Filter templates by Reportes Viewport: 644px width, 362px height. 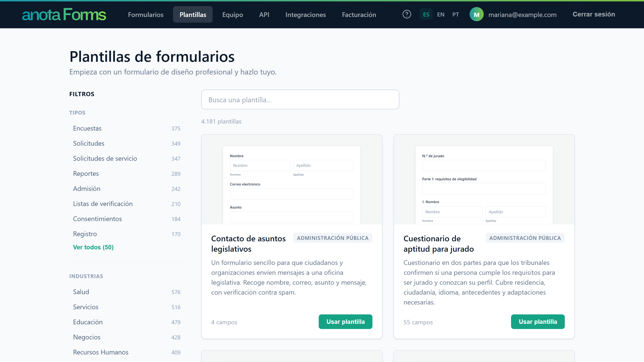click(x=127, y=173)
